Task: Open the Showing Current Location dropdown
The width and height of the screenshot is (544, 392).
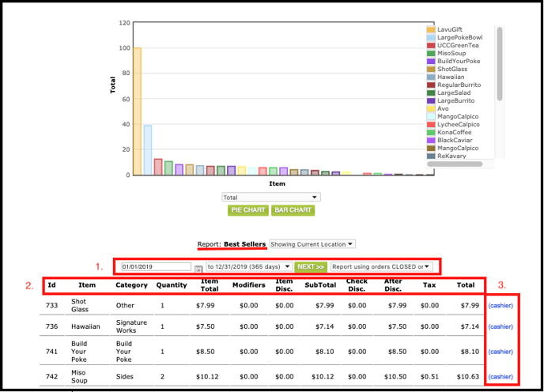Action: [x=312, y=244]
